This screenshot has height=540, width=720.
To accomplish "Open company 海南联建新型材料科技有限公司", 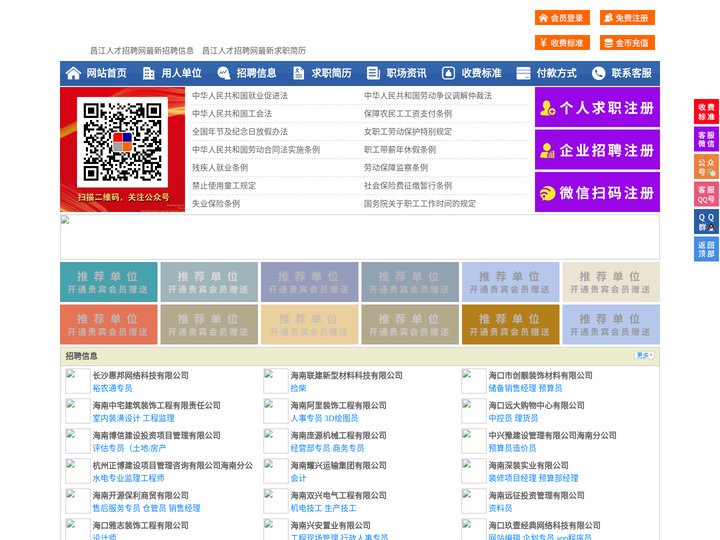I will click(x=346, y=375).
